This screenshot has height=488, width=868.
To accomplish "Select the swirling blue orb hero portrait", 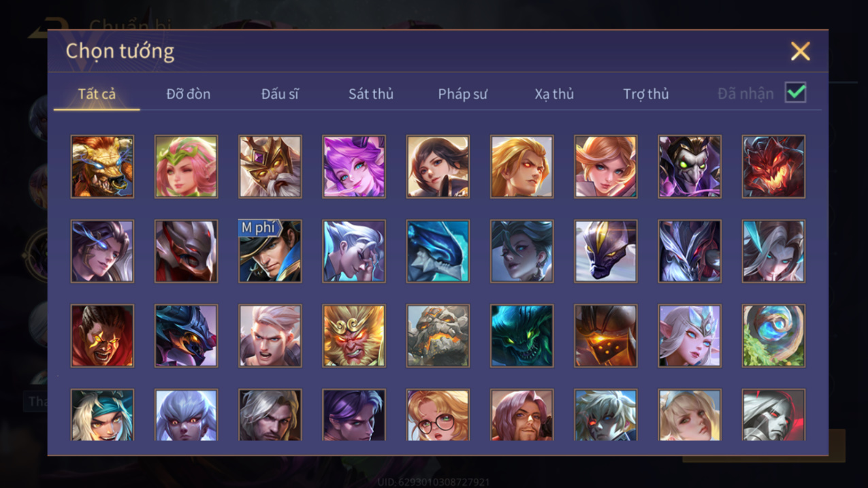I will pos(773,336).
